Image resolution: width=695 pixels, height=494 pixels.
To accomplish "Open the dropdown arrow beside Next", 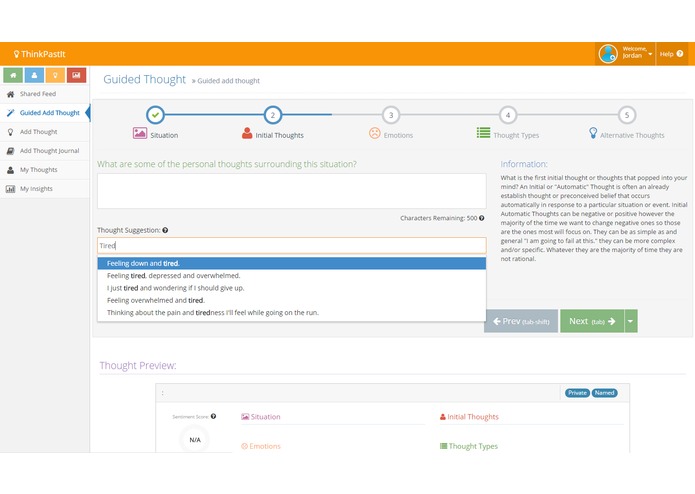I will coord(631,321).
